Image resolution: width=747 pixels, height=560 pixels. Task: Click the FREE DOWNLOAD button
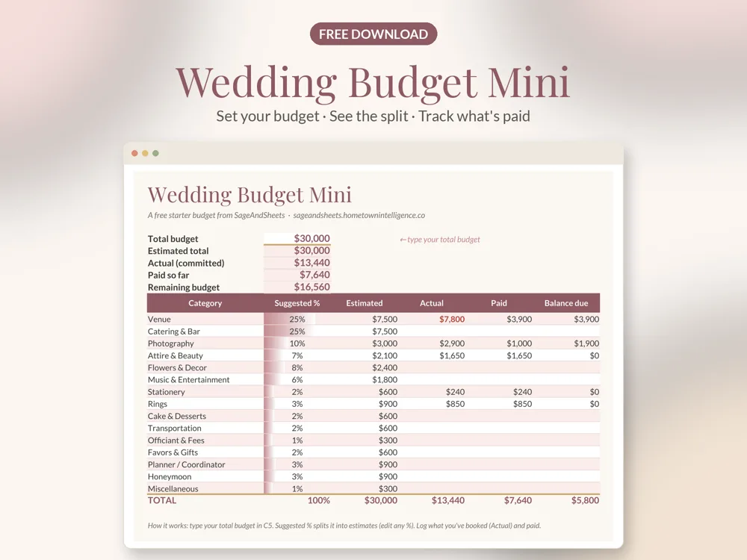pyautogui.click(x=373, y=34)
